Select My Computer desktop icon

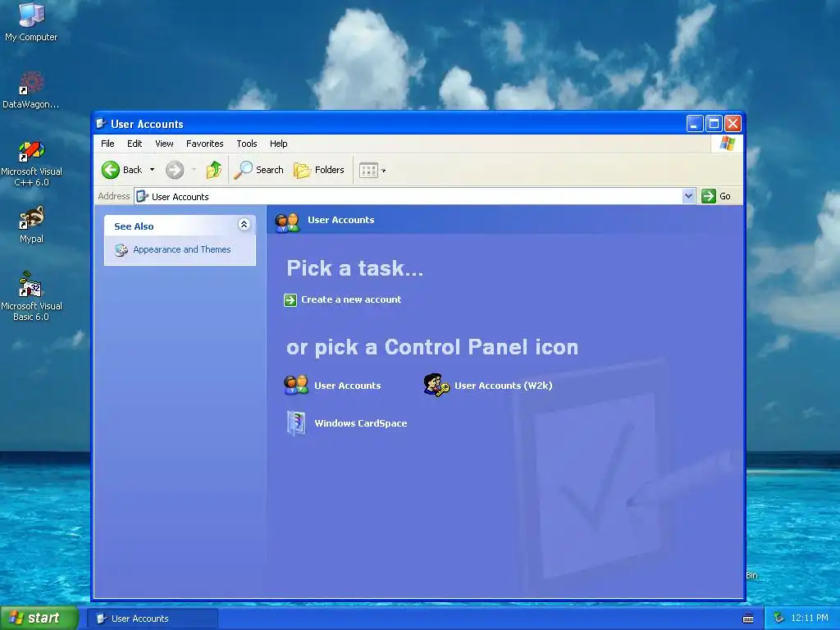click(x=31, y=22)
